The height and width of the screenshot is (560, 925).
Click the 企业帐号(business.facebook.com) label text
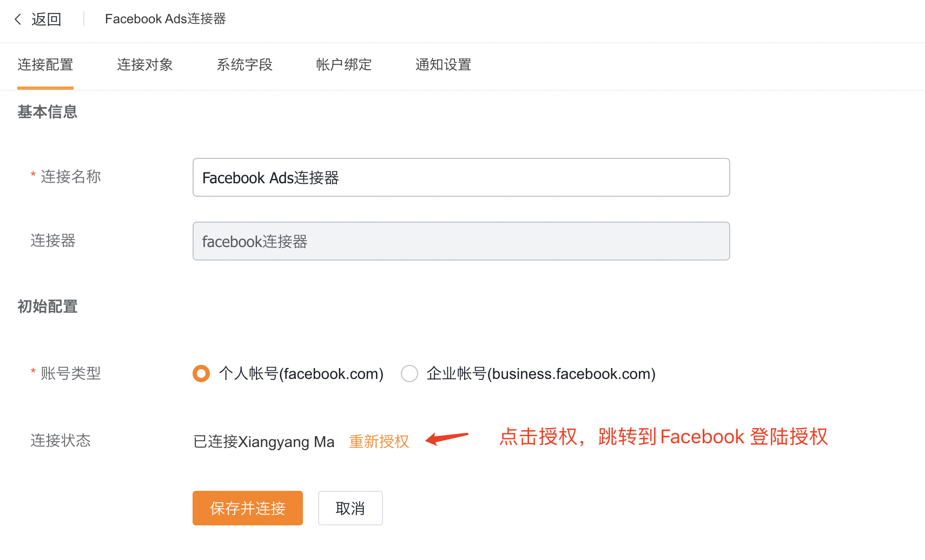click(x=541, y=374)
